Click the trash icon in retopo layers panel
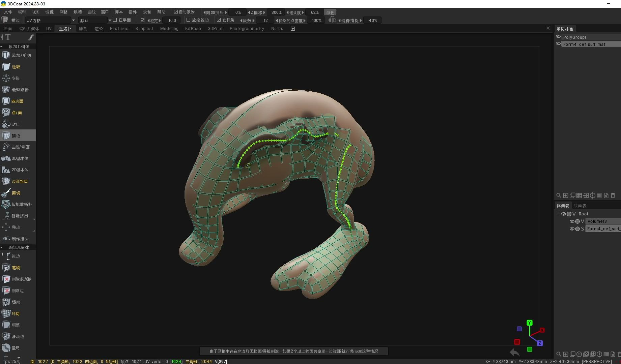 (x=613, y=195)
